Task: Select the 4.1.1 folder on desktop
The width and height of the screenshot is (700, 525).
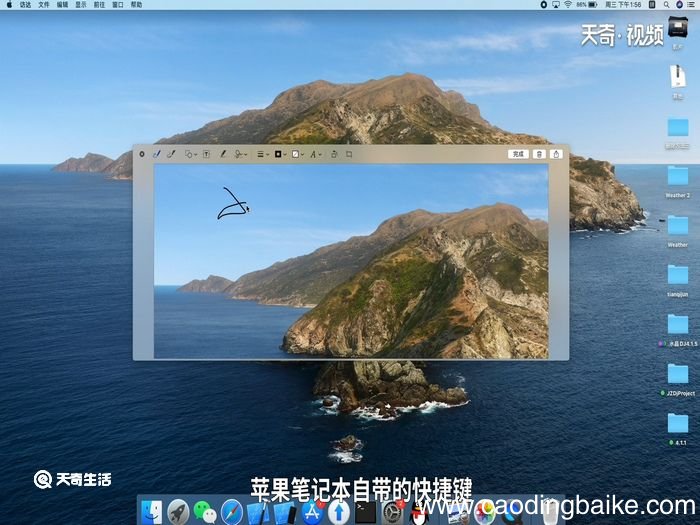Action: (678, 429)
